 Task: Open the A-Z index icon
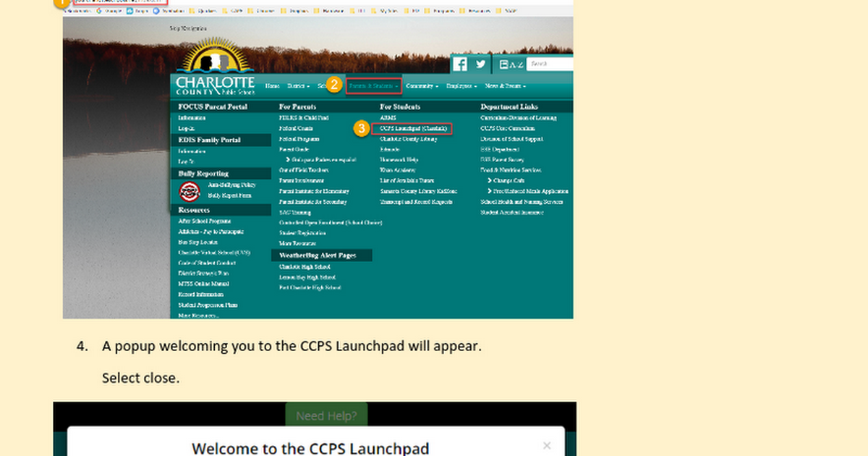point(511,64)
